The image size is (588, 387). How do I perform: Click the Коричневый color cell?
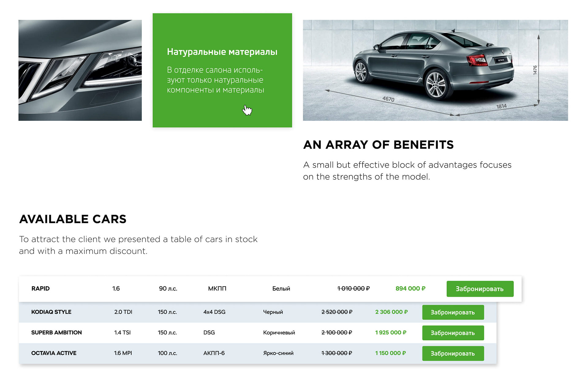coord(279,333)
